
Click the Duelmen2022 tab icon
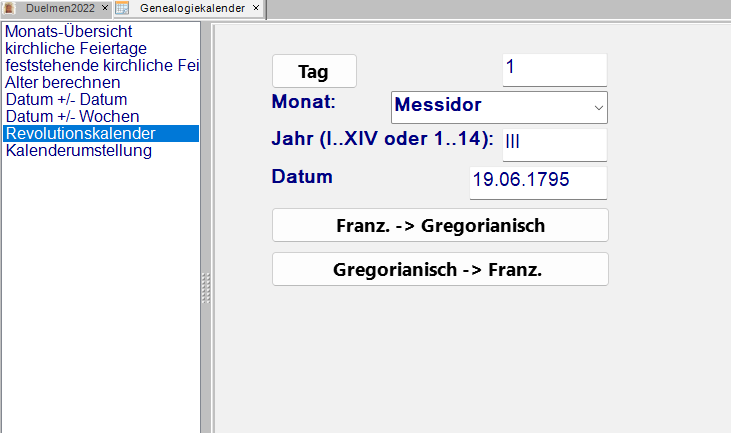coord(10,9)
